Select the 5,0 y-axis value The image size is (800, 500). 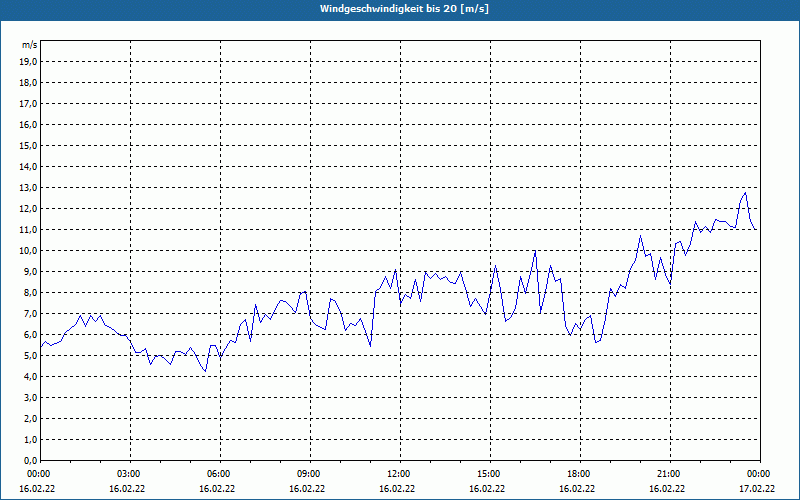[30, 356]
